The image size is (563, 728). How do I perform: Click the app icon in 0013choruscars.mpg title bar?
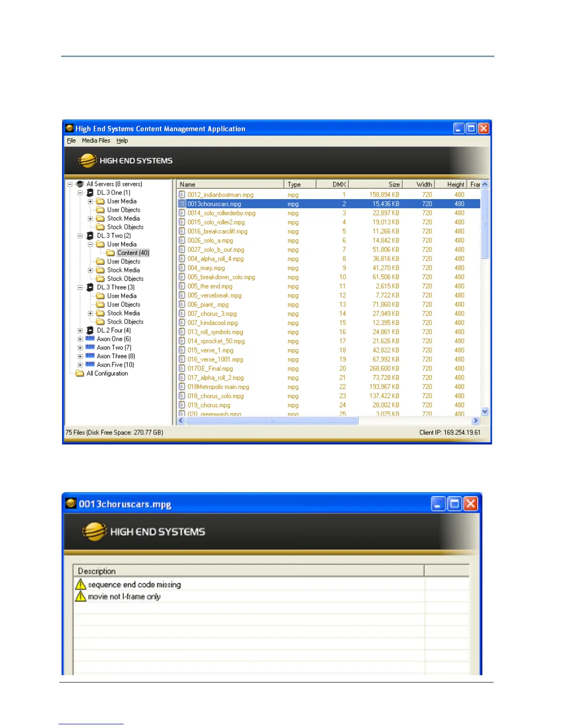pos(71,504)
